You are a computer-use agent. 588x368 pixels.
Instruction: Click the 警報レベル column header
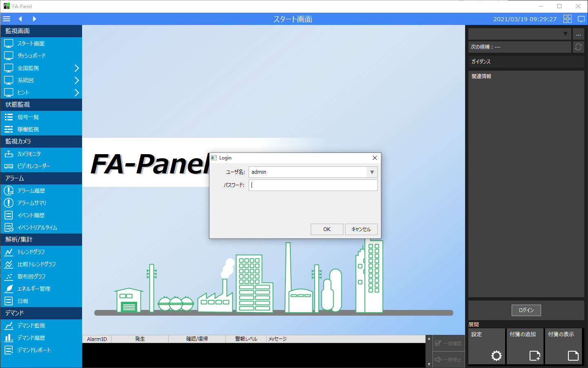246,339
